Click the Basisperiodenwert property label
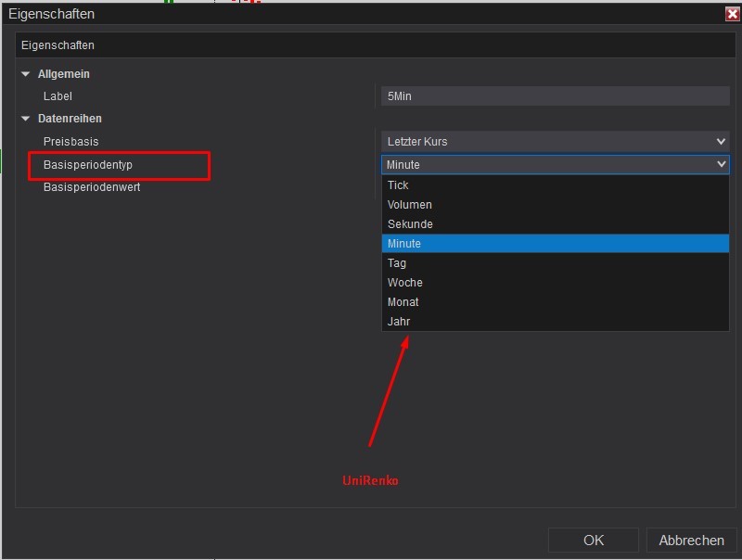 click(92, 187)
